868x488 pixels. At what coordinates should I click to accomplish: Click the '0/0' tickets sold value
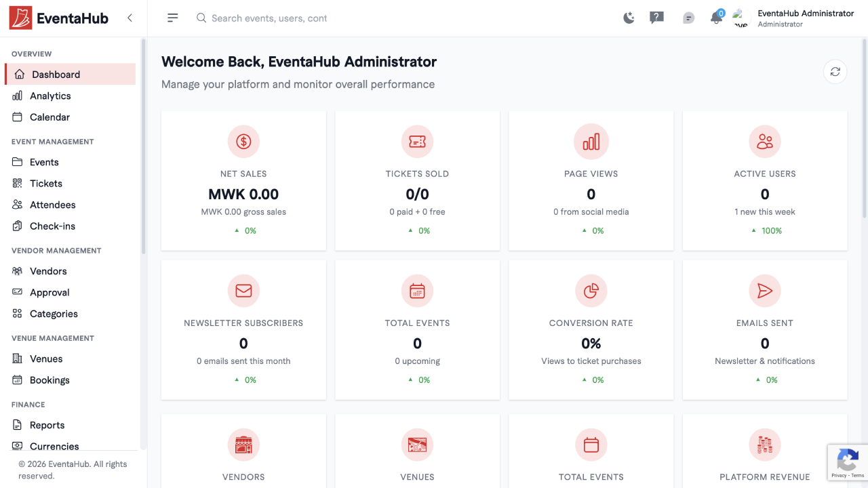tap(417, 195)
